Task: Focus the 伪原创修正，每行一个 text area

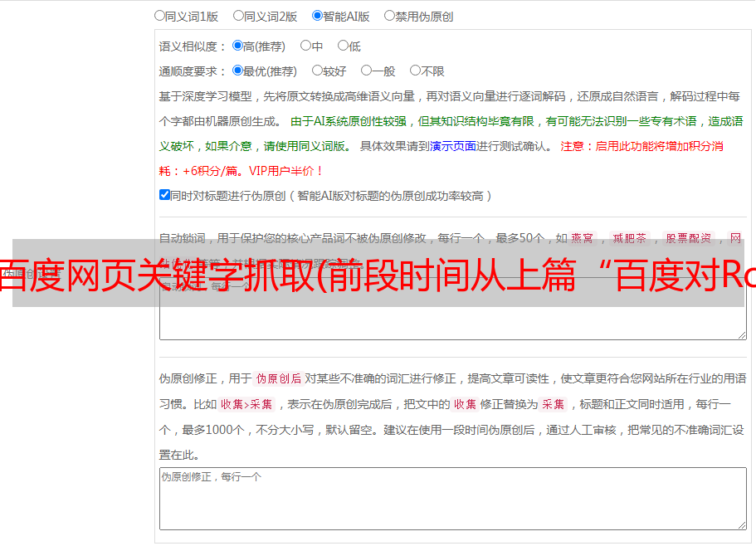Action: (453, 499)
